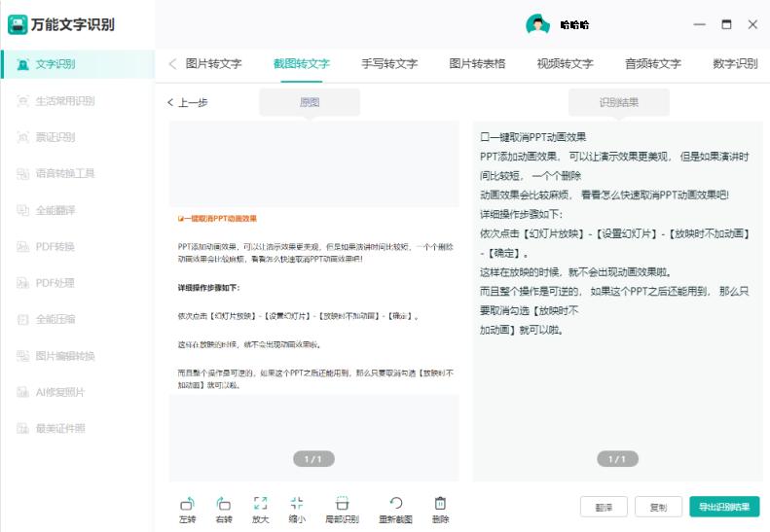
Task: Maximize the application window
Action: click(x=726, y=24)
